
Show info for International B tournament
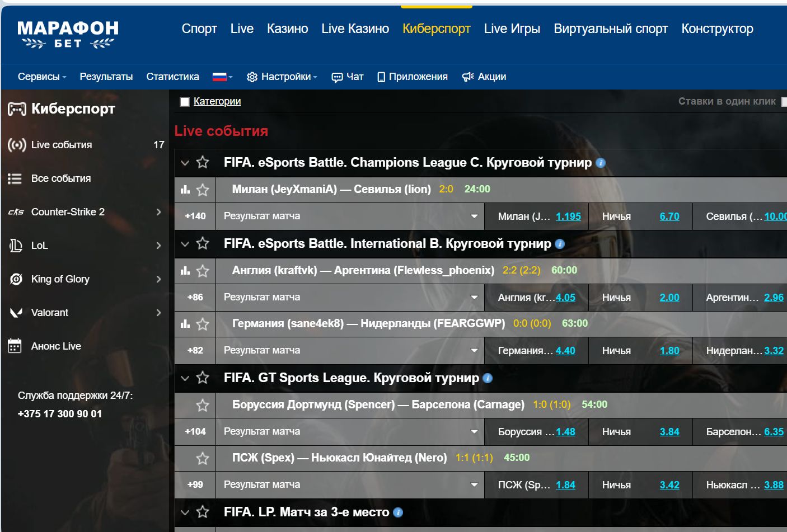[560, 244]
